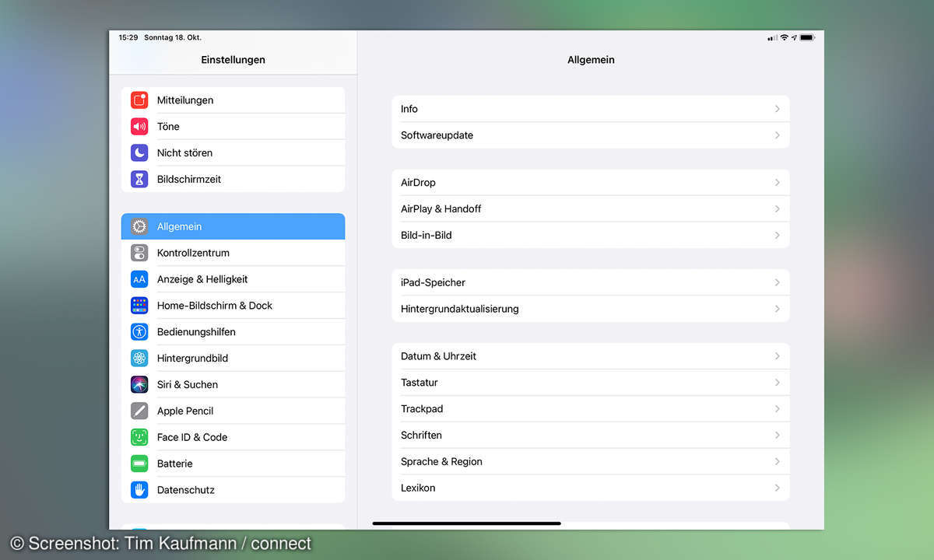Open chevron on the Info row
The width and height of the screenshot is (934, 560).
[777, 109]
